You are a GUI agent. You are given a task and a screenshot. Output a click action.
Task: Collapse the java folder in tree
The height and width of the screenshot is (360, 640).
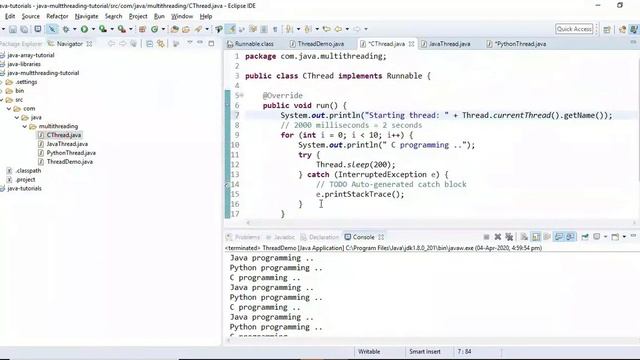pos(17,118)
